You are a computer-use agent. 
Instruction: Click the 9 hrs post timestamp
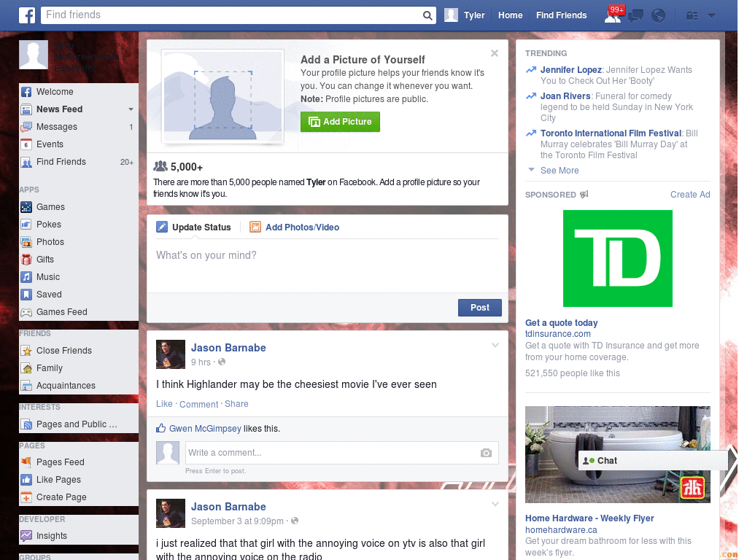tap(201, 362)
